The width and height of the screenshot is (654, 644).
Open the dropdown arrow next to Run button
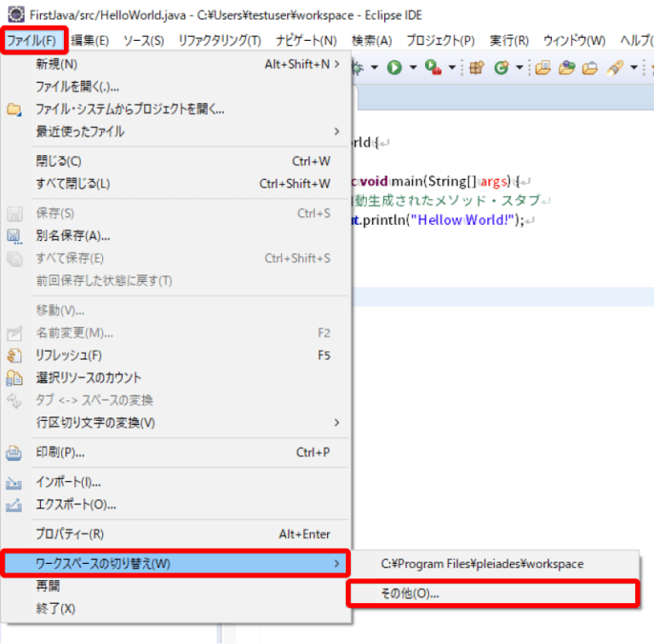click(x=413, y=68)
